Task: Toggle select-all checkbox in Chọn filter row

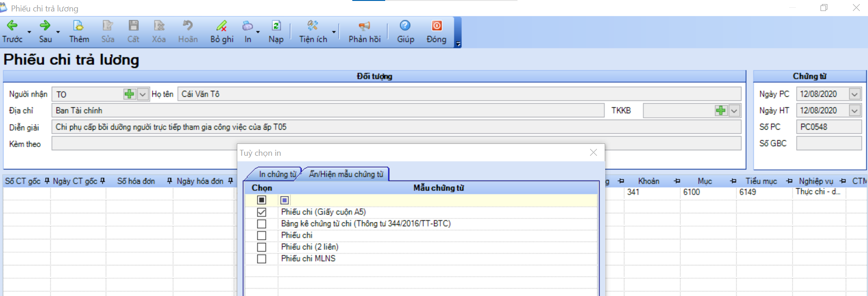Action: [261, 200]
